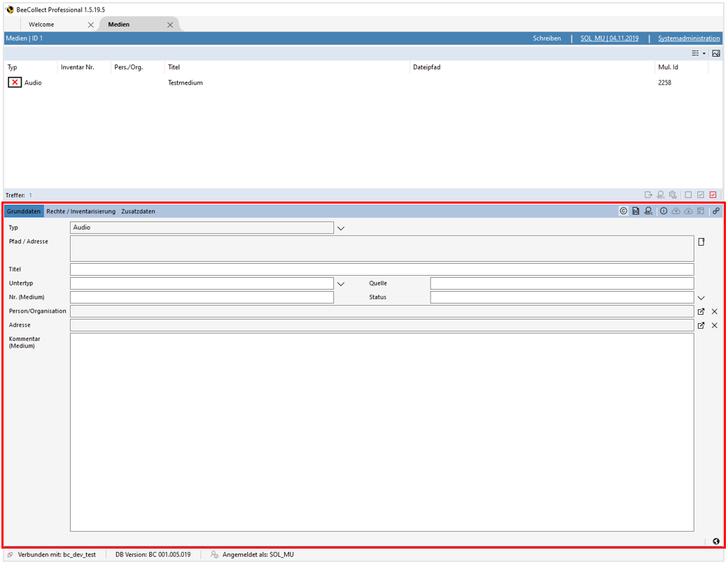Image resolution: width=728 pixels, height=564 pixels.
Task: Click the gray checked box icon
Action: coord(701,195)
